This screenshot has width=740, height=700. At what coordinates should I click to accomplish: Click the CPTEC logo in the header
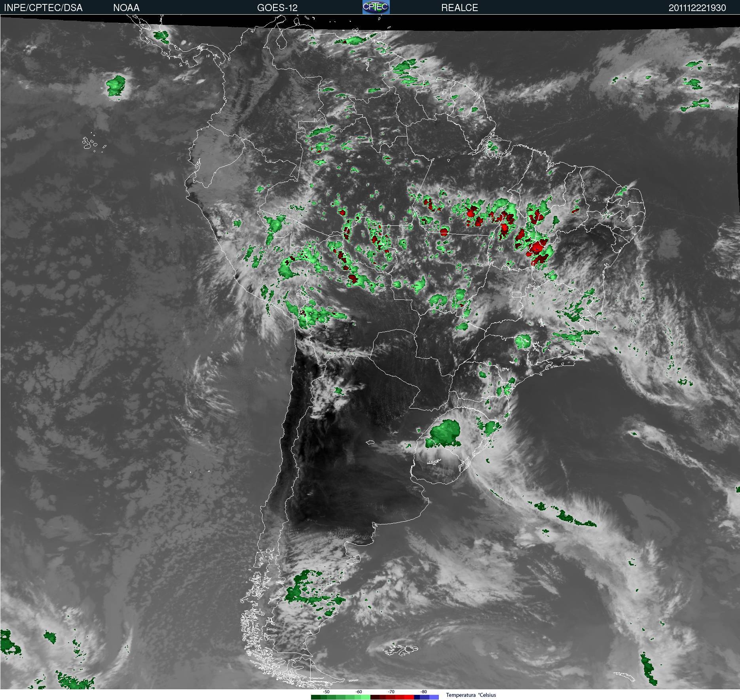(x=376, y=7)
